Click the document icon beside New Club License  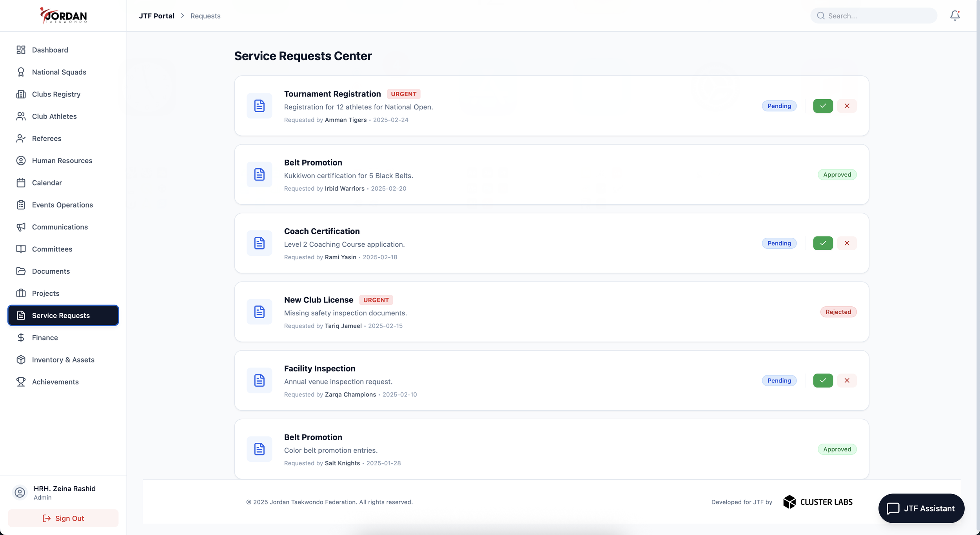tap(259, 312)
